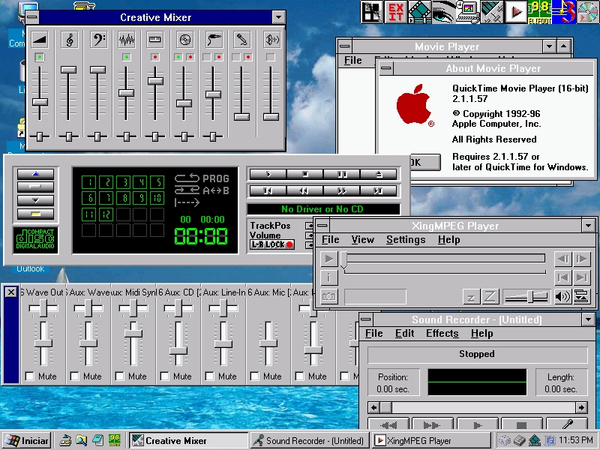Switch to Sound Recorder taskbar button
Screen dimensions: 600x450
309,441
